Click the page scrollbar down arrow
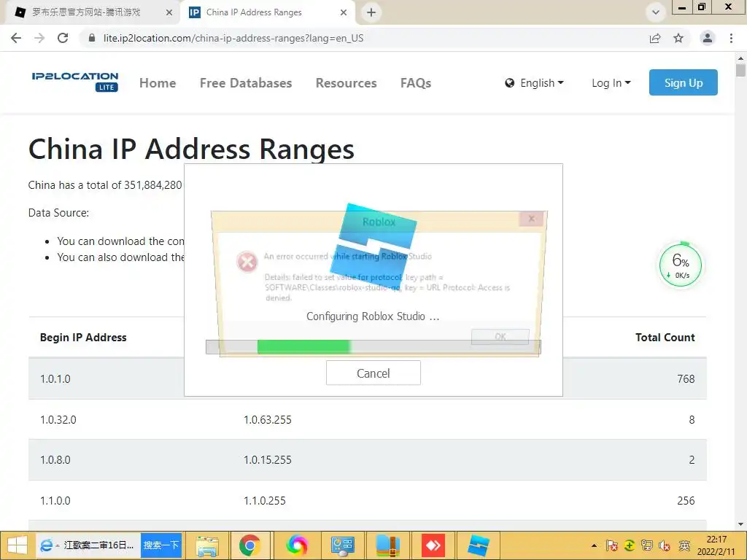 point(741,524)
